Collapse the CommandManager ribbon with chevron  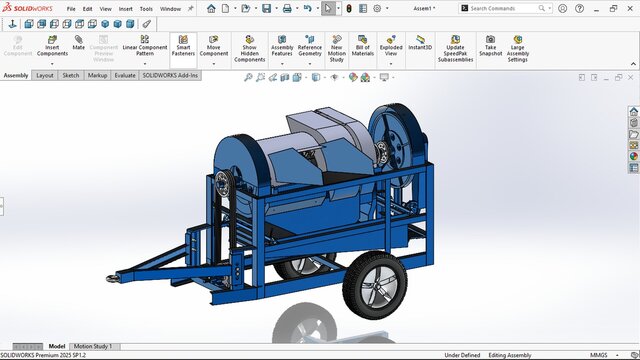[x=633, y=64]
